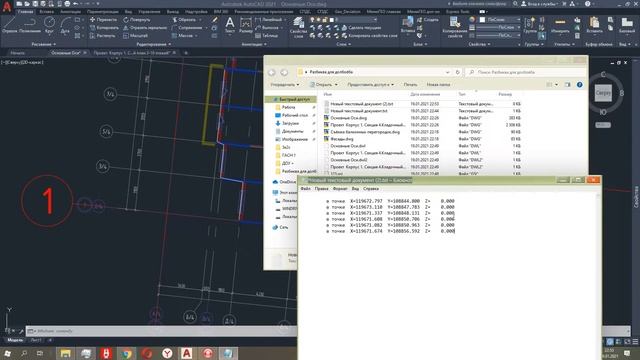Open Упорядочить dropdown in Explorer
The image size is (640, 360).
point(284,84)
